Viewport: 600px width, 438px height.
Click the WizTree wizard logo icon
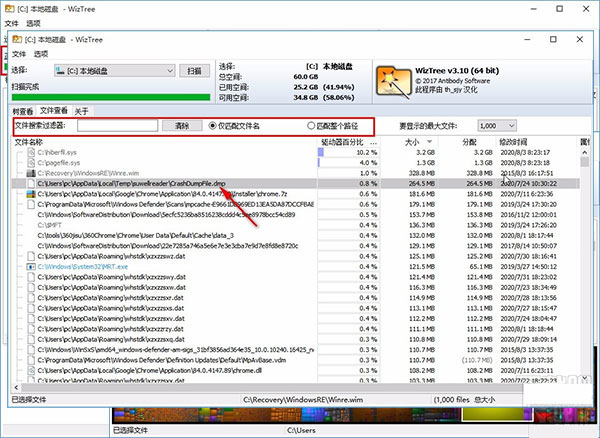coord(393,81)
